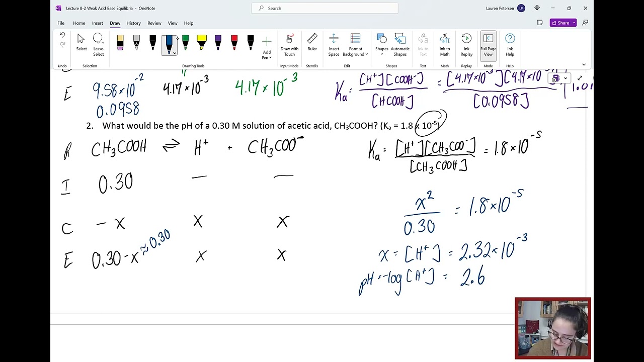Screen dimensions: 644x362
Task: Pick the gray pencil with letter A
Action: tap(136, 43)
